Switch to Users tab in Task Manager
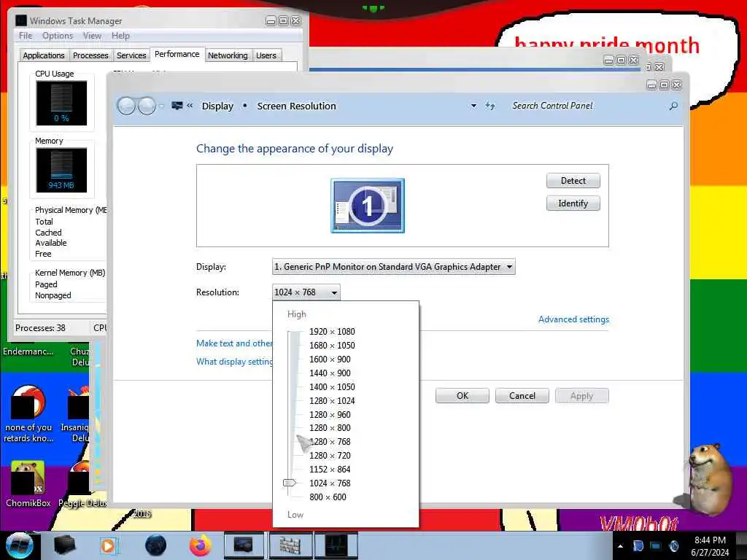Viewport: 747px width, 560px height. coord(266,55)
